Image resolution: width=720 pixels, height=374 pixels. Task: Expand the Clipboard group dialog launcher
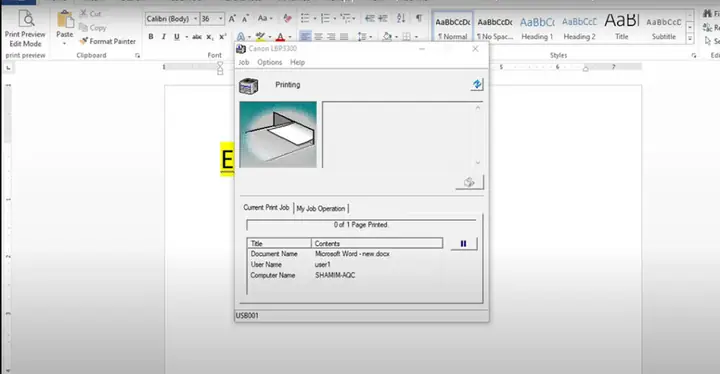137,56
